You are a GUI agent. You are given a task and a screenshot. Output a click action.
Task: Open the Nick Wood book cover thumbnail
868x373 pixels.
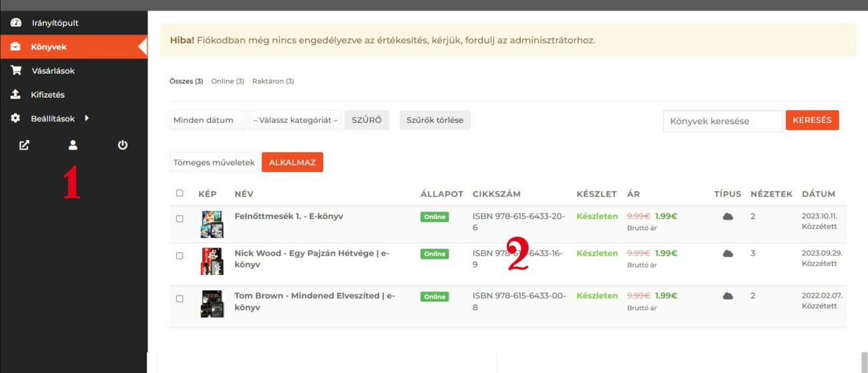click(x=212, y=262)
